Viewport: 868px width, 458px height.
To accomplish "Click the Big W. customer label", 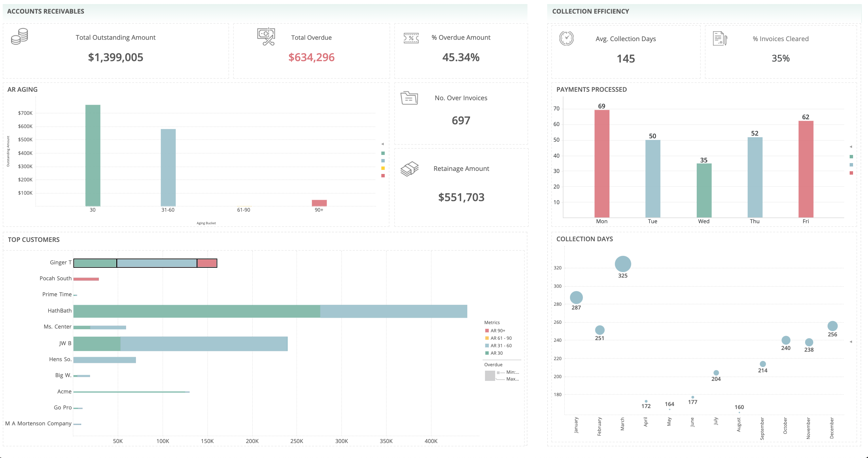I will (64, 375).
